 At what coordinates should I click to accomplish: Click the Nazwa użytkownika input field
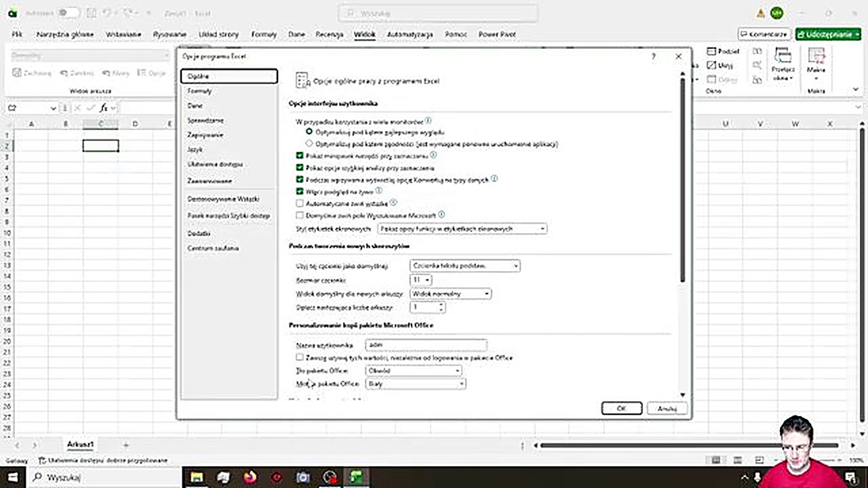click(x=425, y=345)
